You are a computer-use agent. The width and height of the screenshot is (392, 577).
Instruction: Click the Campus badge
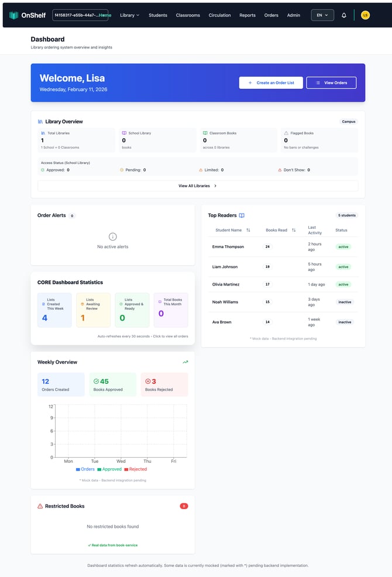point(349,122)
